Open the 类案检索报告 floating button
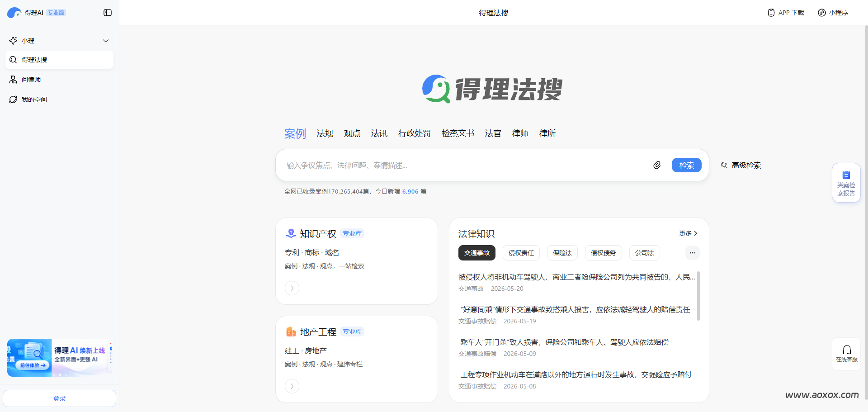The width and height of the screenshot is (868, 412). pyautogui.click(x=846, y=183)
